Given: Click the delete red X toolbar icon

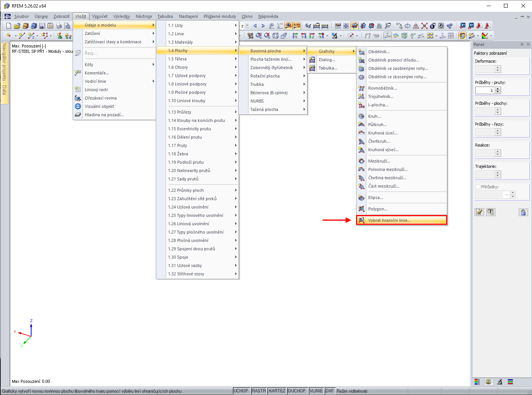Looking at the screenshot, I should pos(424,26).
